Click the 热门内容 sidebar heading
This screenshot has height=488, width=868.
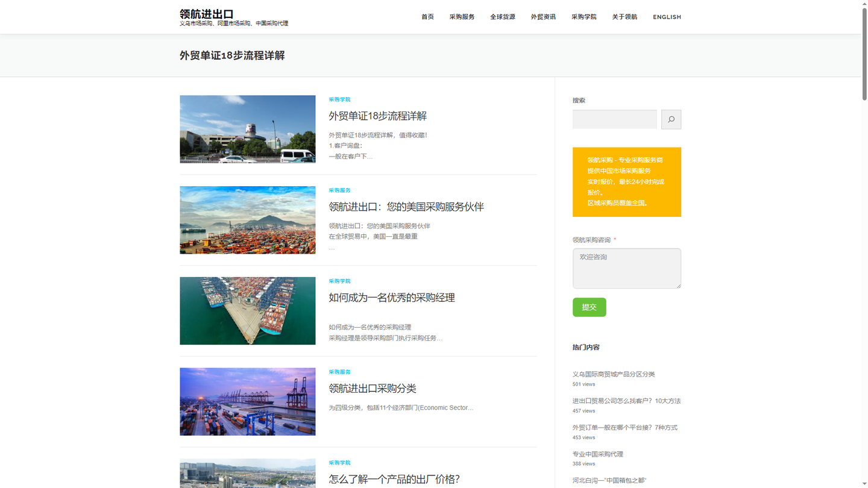[x=586, y=347]
